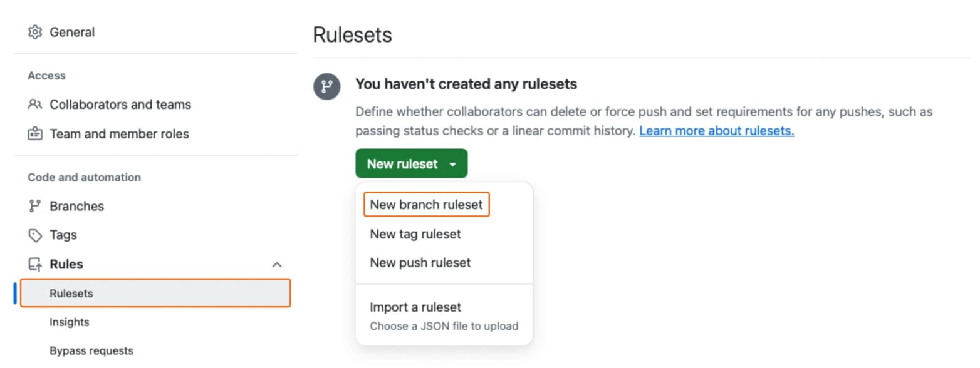Viewport: 980px width, 368px height.
Task: Choose New push ruleset option
Action: (x=420, y=262)
